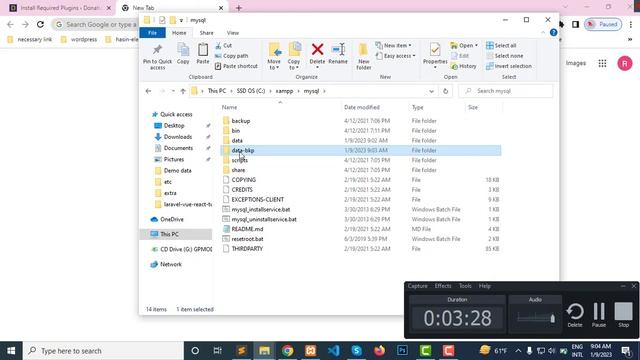
Task: Click Paste shortcut in the ribbon
Action: click(x=236, y=66)
